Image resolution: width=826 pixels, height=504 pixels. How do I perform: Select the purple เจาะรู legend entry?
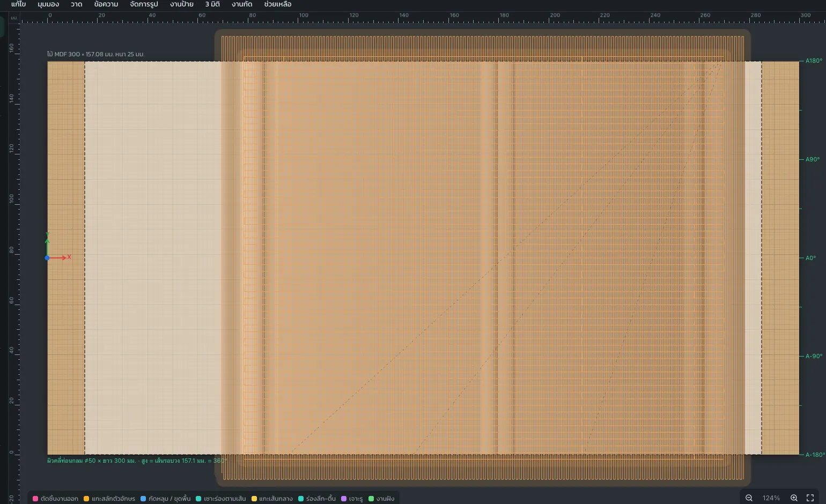[x=352, y=499]
